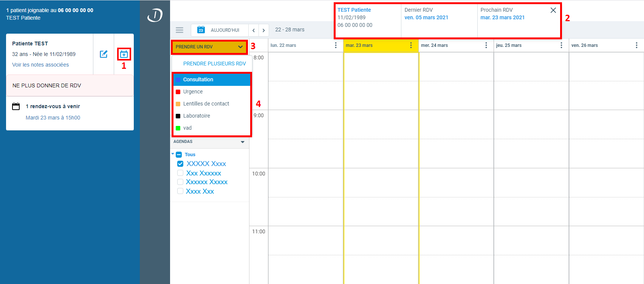Click the calendar date picker icon
This screenshot has height=284, width=644.
tap(201, 30)
